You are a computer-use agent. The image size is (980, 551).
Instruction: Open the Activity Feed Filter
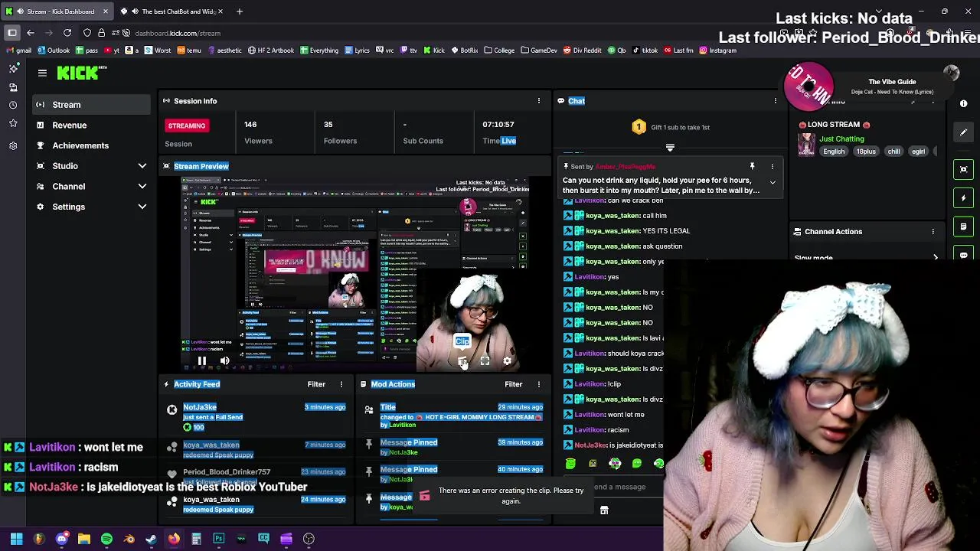[x=316, y=384]
